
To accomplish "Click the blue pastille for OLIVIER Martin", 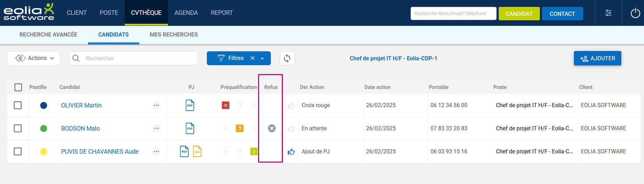I will point(44,105).
